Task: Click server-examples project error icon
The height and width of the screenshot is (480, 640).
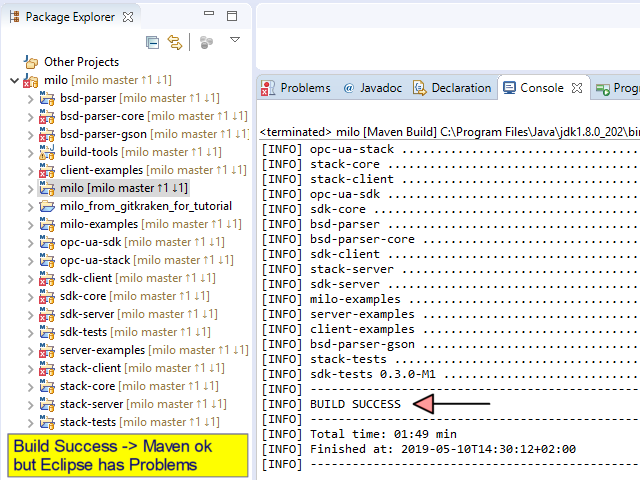Action: point(47,350)
